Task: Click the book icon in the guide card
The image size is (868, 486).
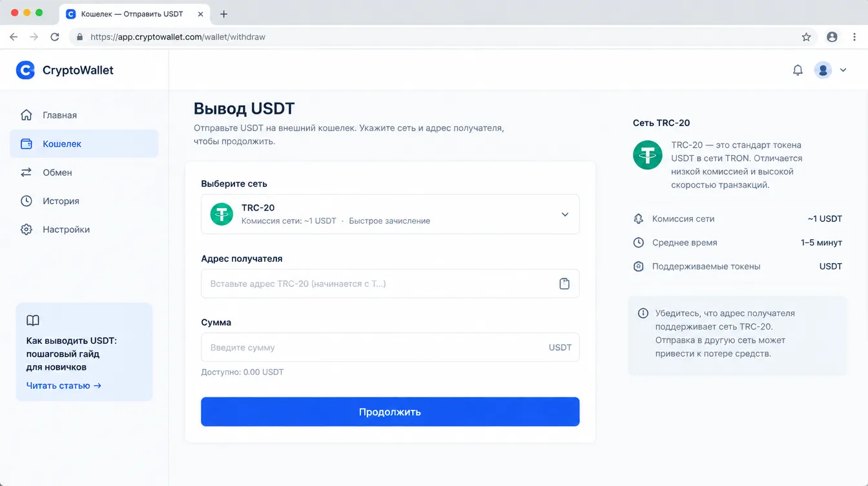Action: [33, 321]
